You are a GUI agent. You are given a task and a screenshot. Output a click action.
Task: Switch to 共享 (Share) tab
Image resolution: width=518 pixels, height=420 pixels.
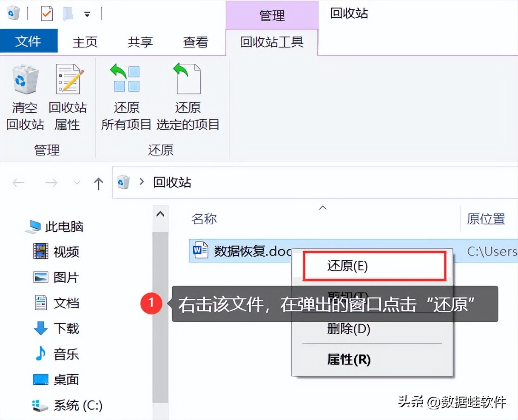click(140, 42)
